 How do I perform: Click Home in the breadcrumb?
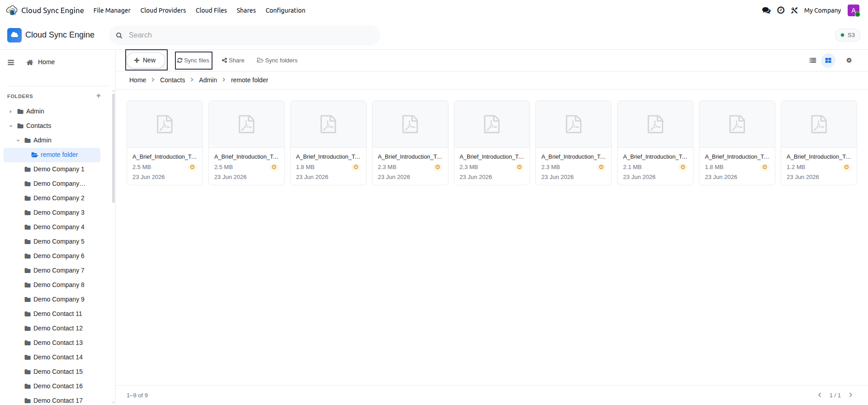(x=137, y=80)
